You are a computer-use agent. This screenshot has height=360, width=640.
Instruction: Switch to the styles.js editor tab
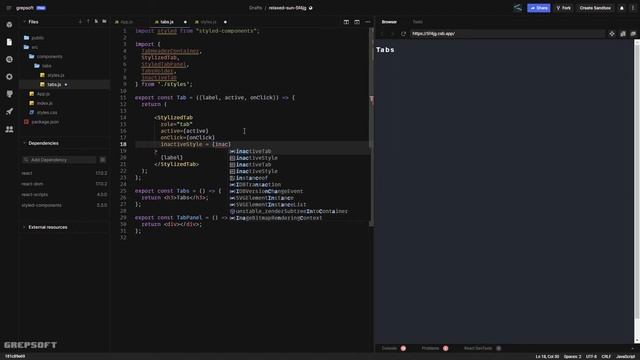tap(209, 22)
